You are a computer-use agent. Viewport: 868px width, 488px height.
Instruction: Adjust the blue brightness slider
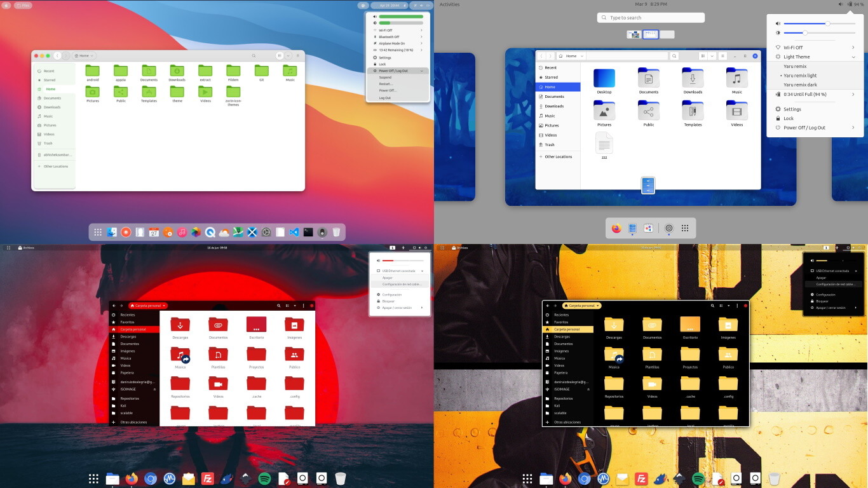[x=819, y=32]
